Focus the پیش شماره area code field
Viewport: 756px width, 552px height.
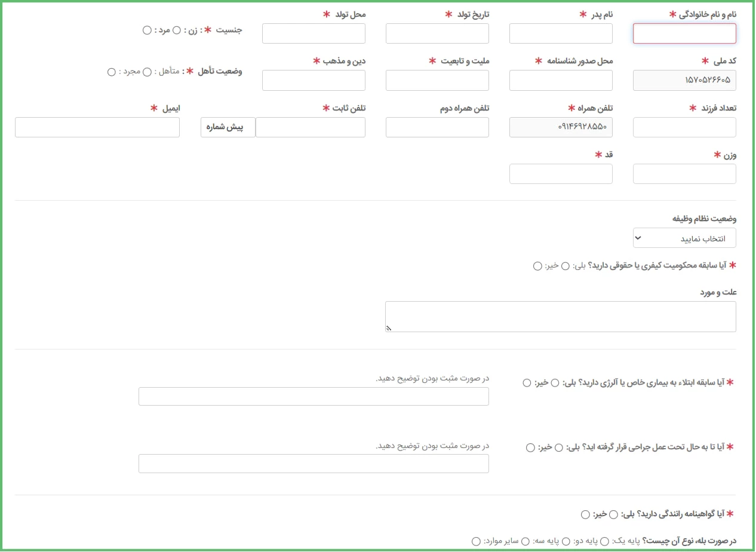tap(228, 128)
